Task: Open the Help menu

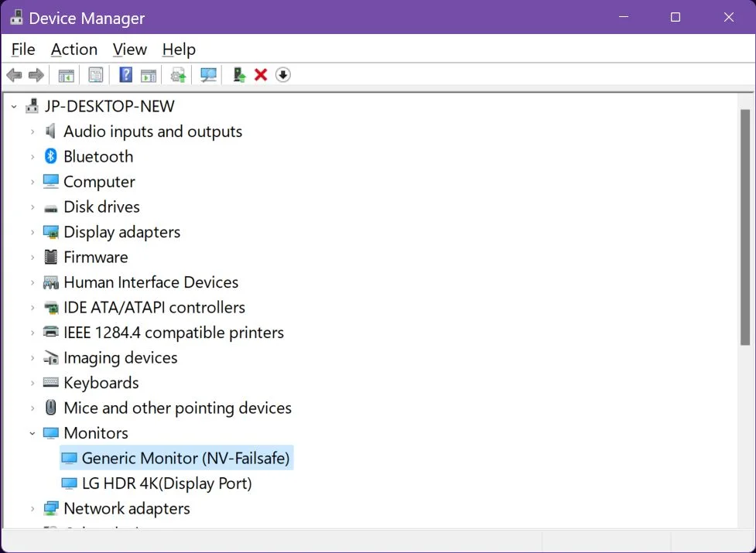Action: (x=179, y=49)
